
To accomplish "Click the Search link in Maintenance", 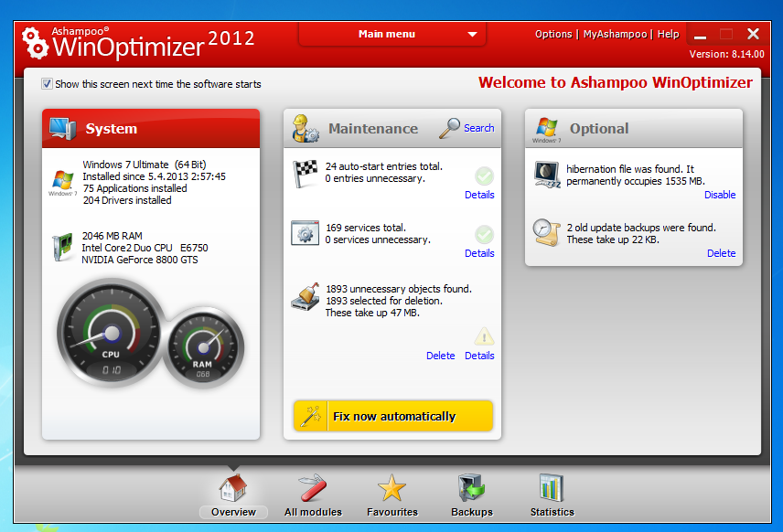I will 479,128.
